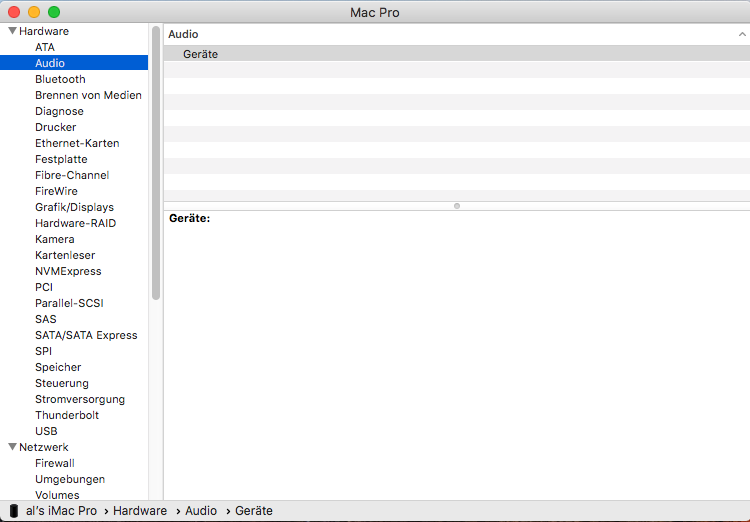Image resolution: width=750 pixels, height=522 pixels.
Task: Select the highlighted Audio sidebar item
Action: pos(74,63)
